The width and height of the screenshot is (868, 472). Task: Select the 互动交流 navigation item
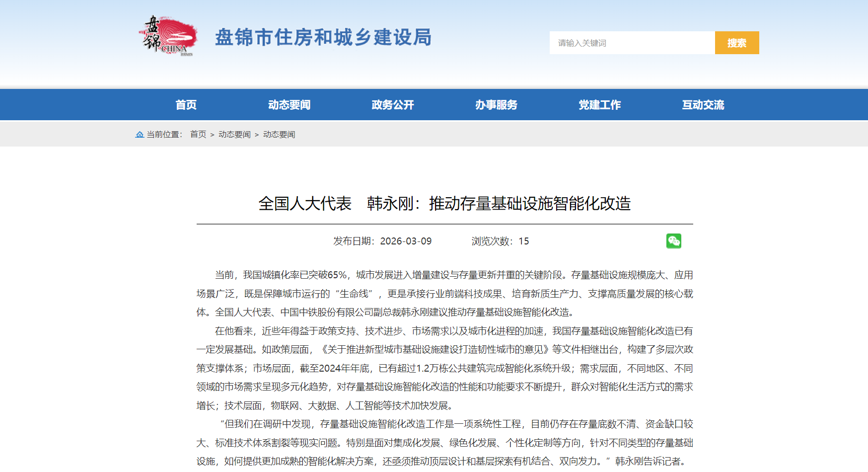coord(703,105)
